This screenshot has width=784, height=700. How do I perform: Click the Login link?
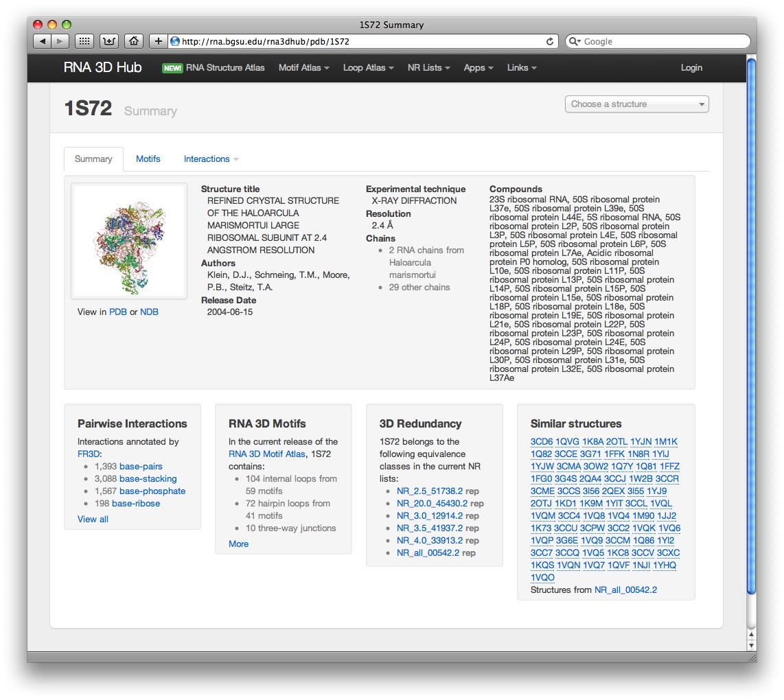point(691,68)
